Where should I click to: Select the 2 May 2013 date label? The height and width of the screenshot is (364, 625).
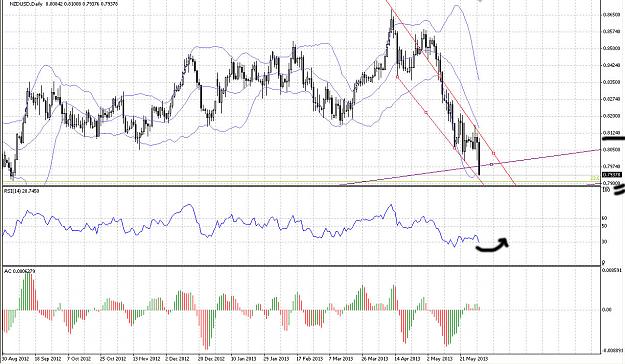coord(440,359)
